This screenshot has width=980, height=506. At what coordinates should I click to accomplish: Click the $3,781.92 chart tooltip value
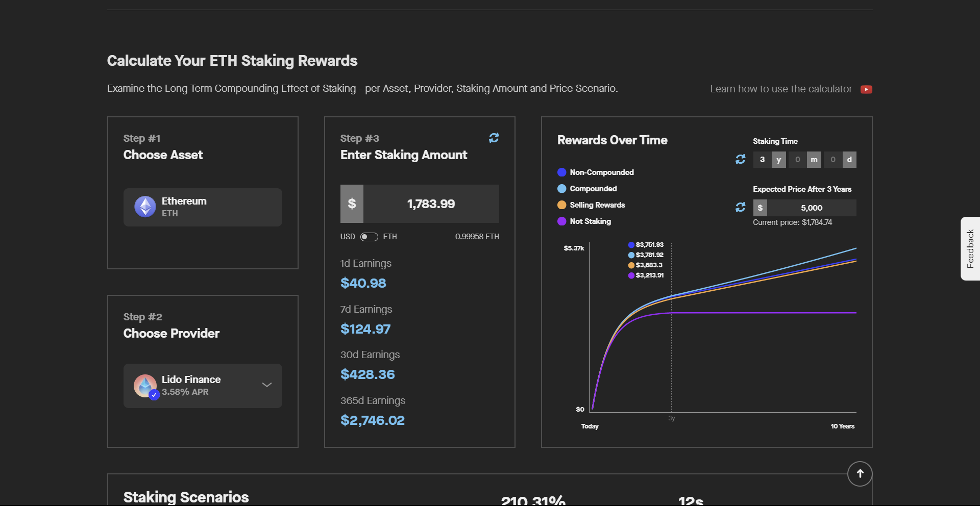(x=649, y=255)
